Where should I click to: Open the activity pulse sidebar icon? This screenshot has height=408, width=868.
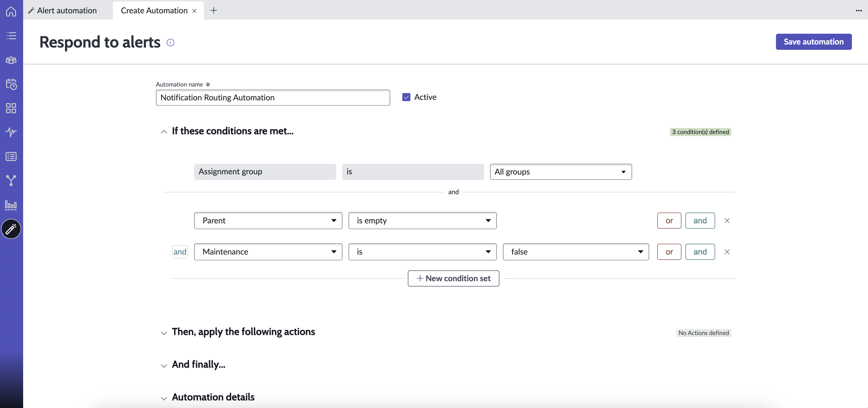[x=11, y=132]
